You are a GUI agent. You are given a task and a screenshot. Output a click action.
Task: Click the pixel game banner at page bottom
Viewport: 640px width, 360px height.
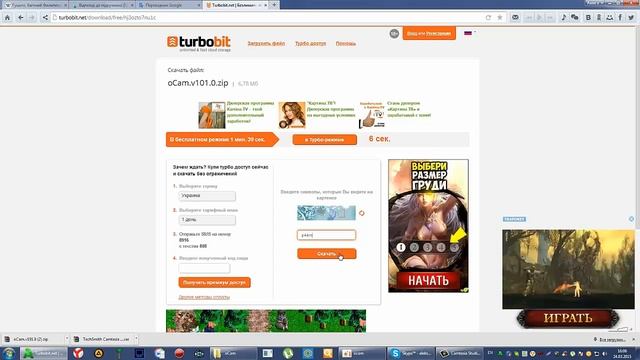(266, 321)
